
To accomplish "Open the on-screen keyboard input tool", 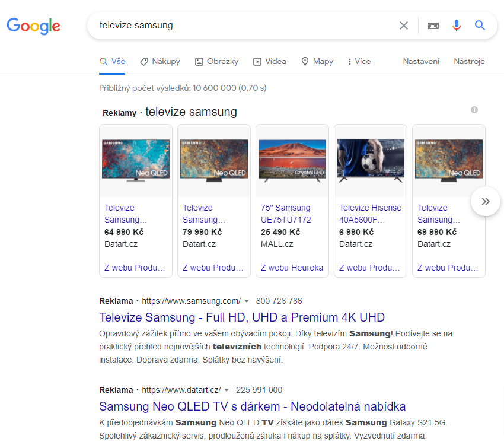I will (x=433, y=26).
